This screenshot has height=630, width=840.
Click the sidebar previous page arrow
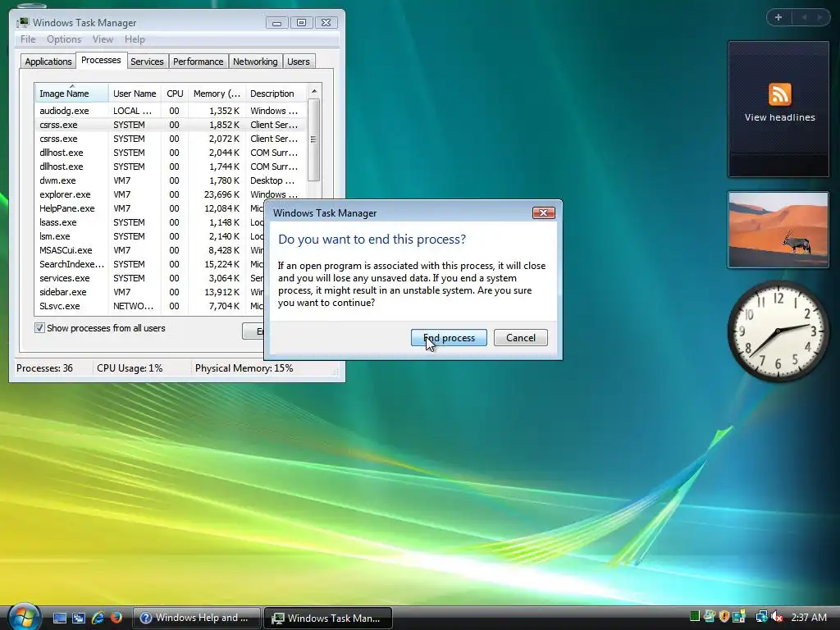click(804, 17)
